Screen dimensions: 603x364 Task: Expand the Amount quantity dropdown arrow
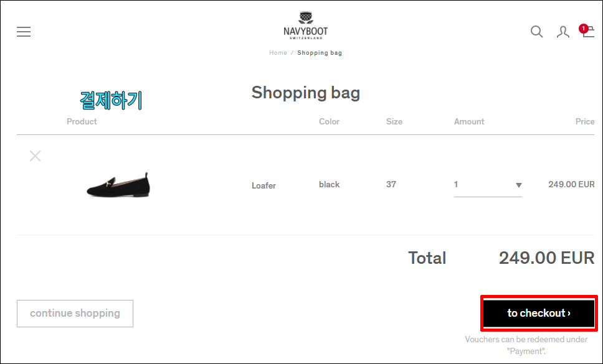[x=518, y=185]
